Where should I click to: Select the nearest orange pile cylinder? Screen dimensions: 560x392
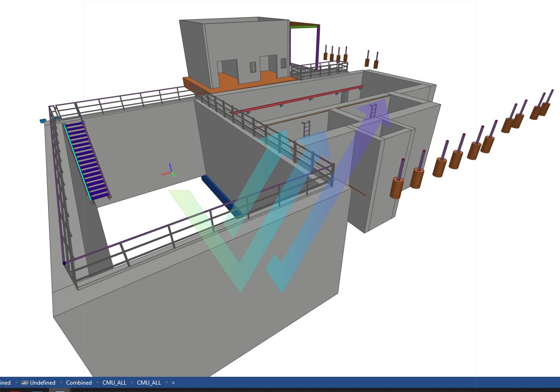pos(397,187)
